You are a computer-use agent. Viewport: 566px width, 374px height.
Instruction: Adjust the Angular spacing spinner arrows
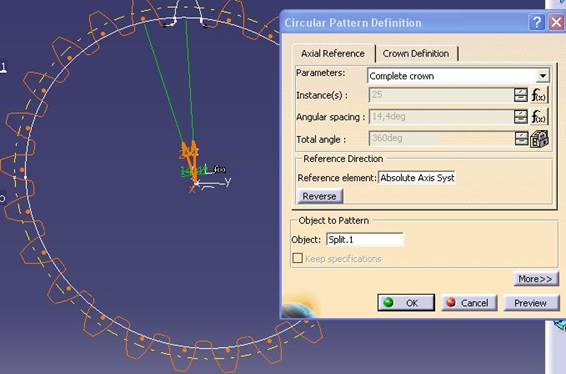521,117
